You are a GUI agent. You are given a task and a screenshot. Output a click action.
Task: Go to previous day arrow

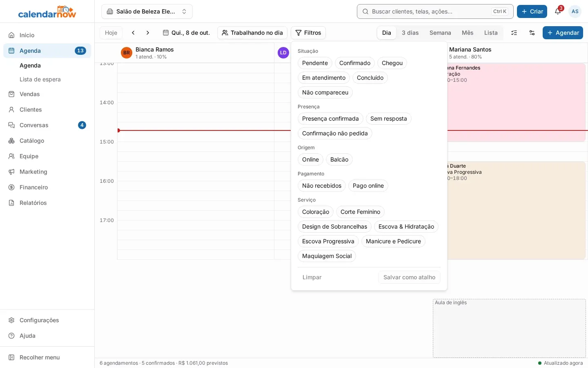tap(133, 33)
